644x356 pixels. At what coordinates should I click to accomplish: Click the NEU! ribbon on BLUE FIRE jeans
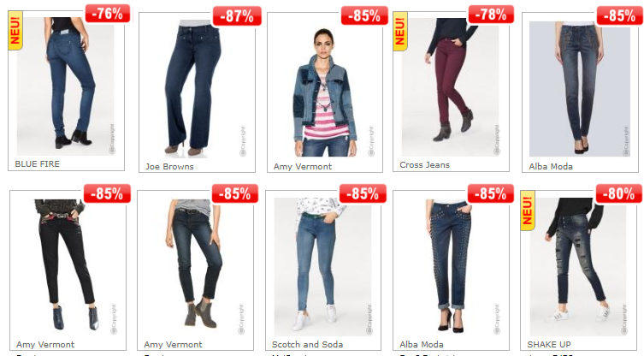tap(15, 31)
